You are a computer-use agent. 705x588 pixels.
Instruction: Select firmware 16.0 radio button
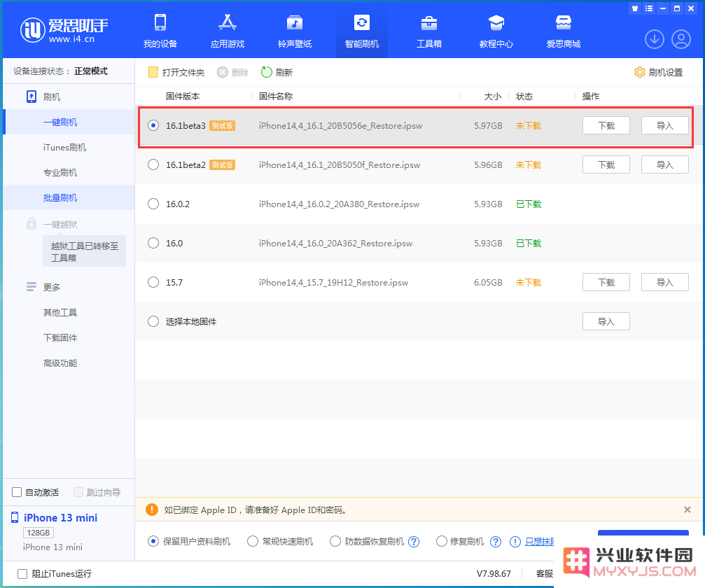(x=153, y=243)
